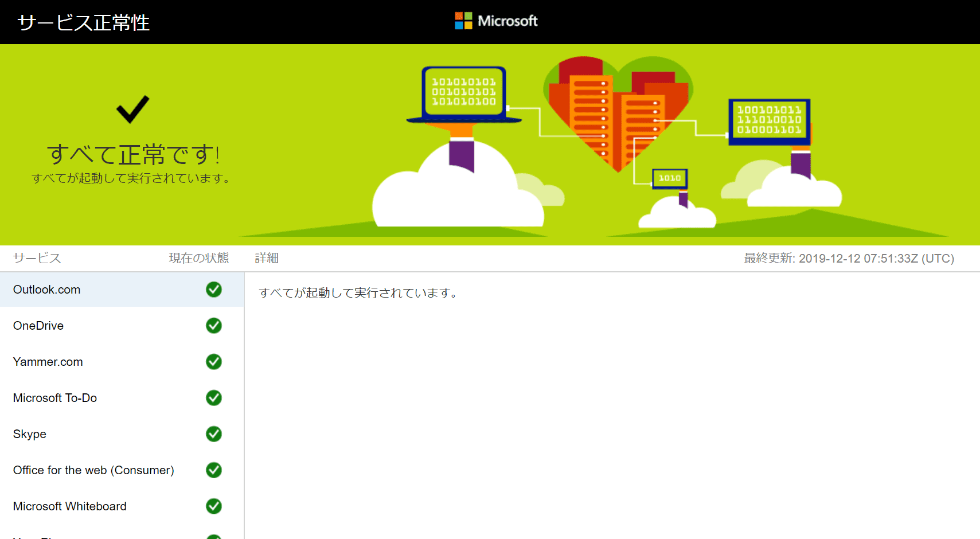This screenshot has height=539, width=980.
Task: Select OneDrive in the service list
Action: [x=122, y=326]
